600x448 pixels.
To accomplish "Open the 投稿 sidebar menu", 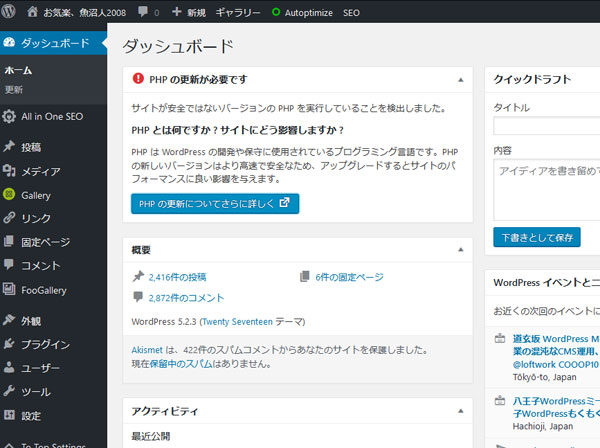I will point(31,147).
